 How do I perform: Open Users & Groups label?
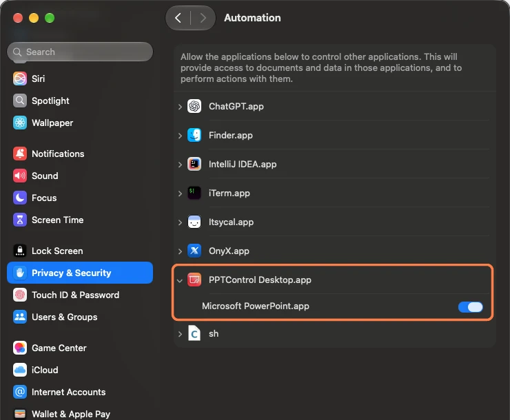click(x=64, y=317)
